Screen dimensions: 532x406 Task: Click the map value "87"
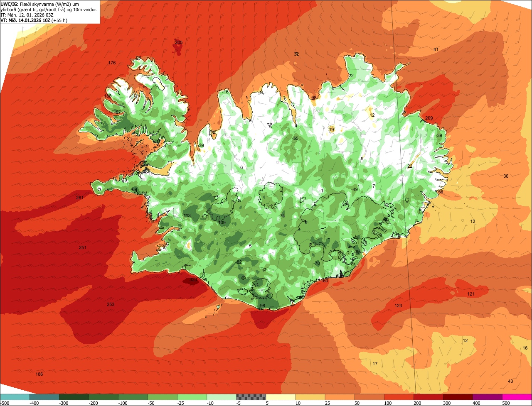118,112
